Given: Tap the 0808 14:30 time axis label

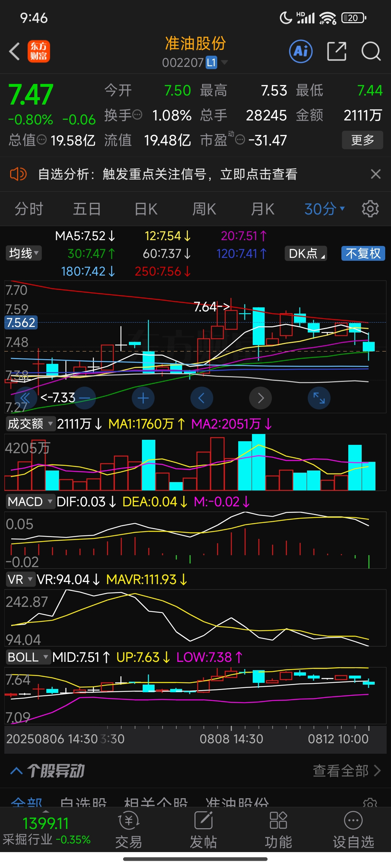Looking at the screenshot, I should click(x=231, y=739).
